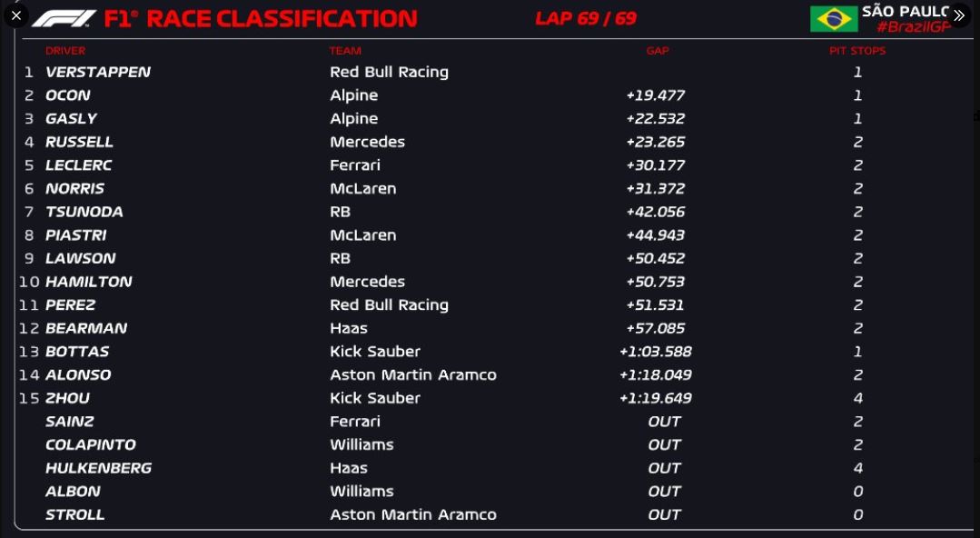Image resolution: width=980 pixels, height=538 pixels.
Task: Click the F1 RACE CLASSIFICATION title
Action: coord(261,19)
